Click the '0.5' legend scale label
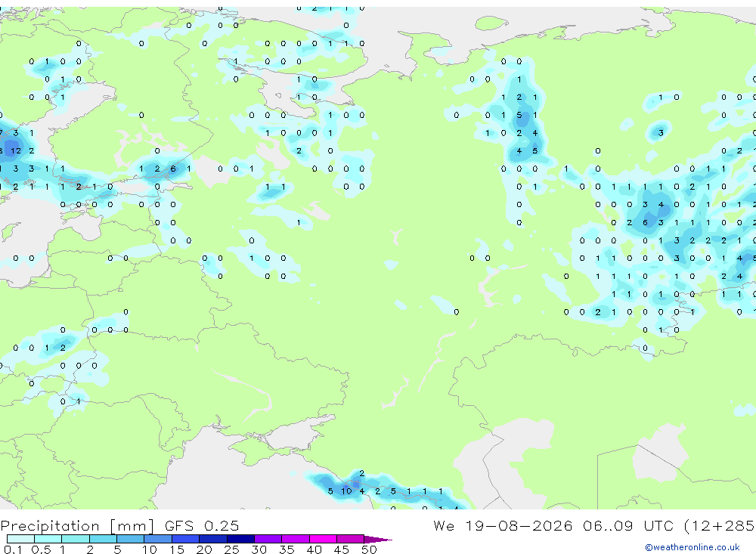Viewport: 756px width, 554px height. 41,549
